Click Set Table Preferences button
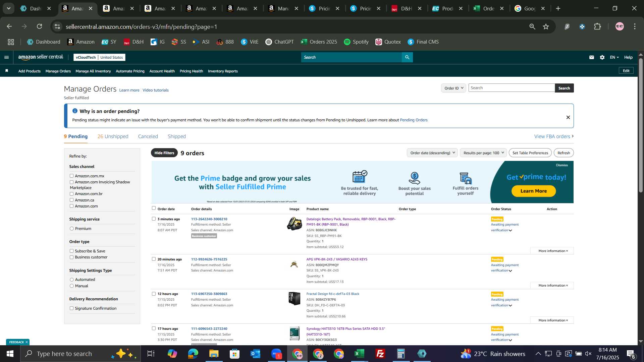This screenshot has width=644, height=362. pyautogui.click(x=530, y=153)
